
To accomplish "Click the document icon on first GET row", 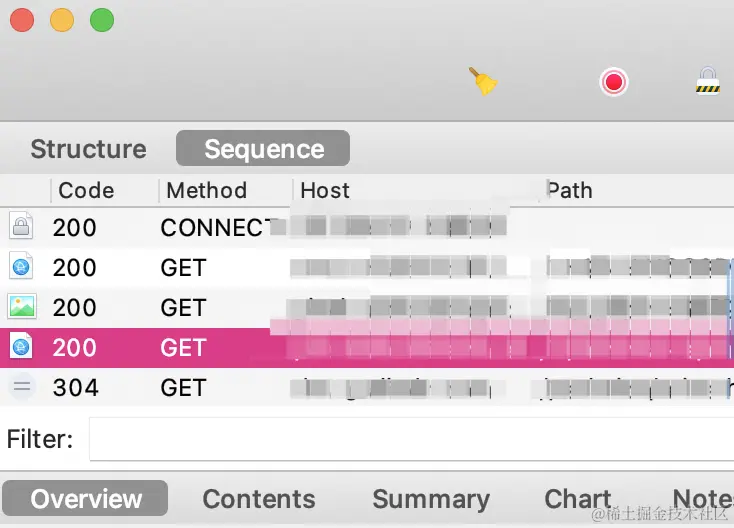I will [21, 267].
